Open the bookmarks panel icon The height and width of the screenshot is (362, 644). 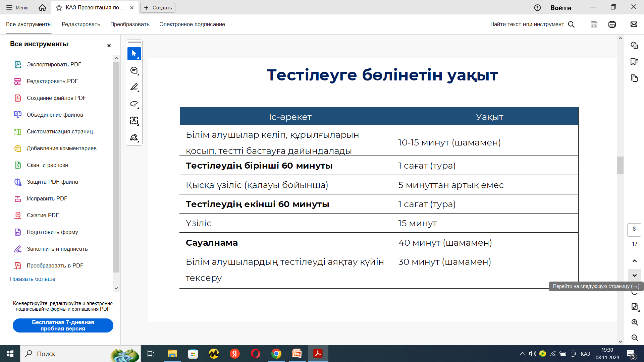tap(634, 62)
